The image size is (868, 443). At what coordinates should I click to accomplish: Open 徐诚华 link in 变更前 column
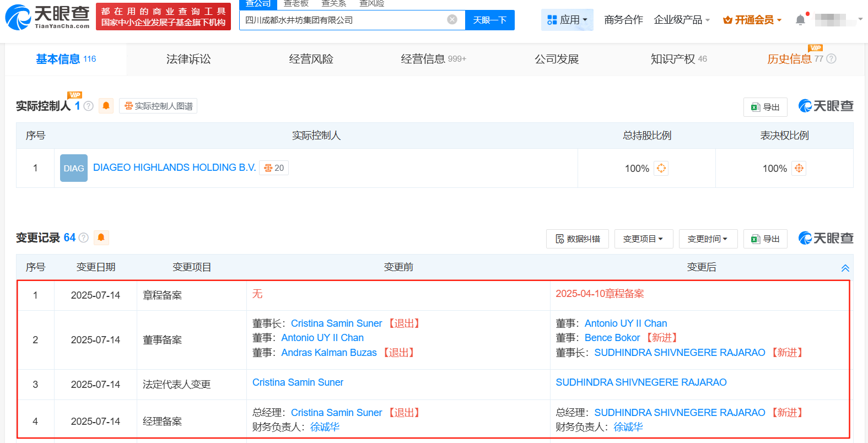click(325, 427)
